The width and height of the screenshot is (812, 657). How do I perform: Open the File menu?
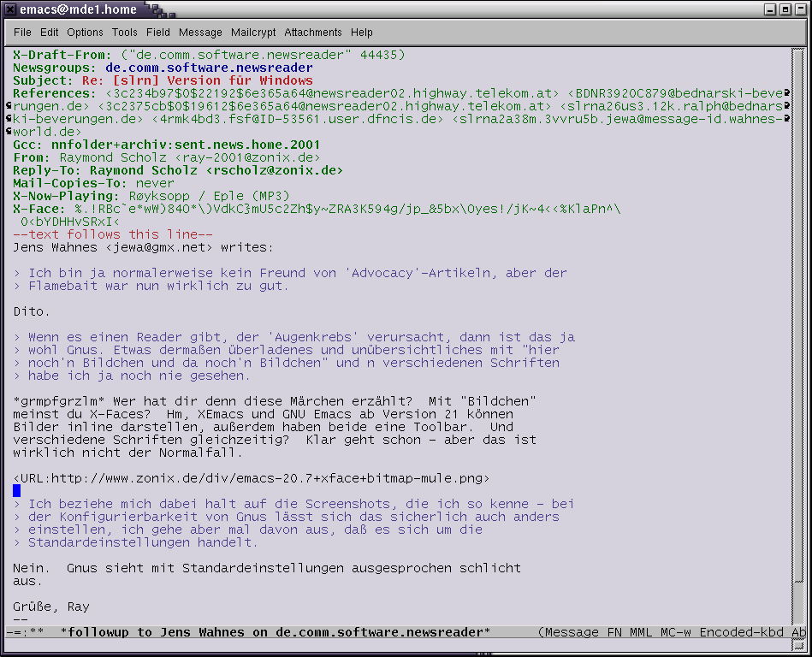click(x=22, y=33)
